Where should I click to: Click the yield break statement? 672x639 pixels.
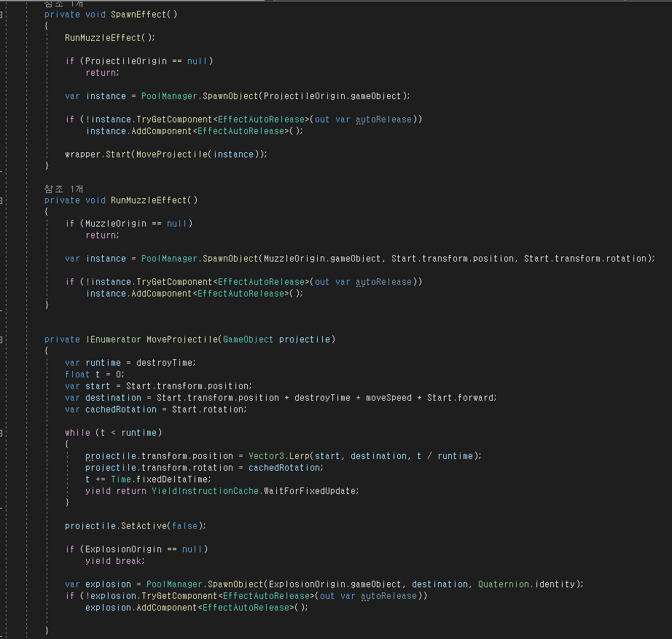pos(115,561)
